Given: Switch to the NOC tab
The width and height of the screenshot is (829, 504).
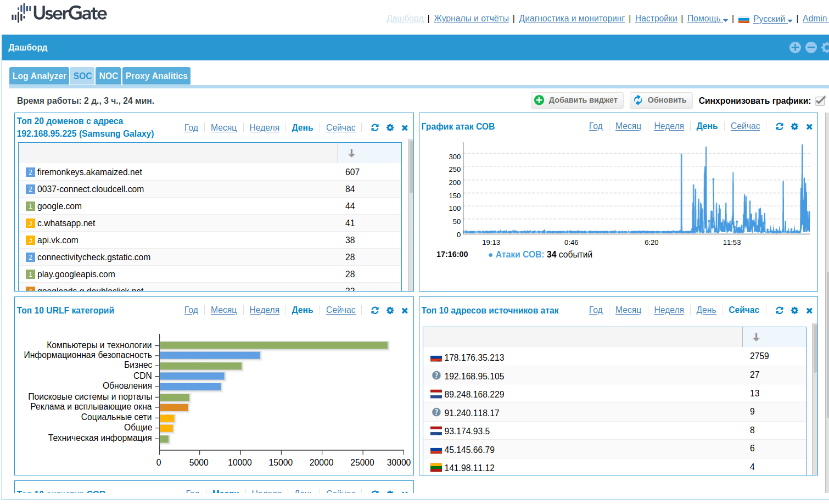Looking at the screenshot, I should [x=108, y=76].
